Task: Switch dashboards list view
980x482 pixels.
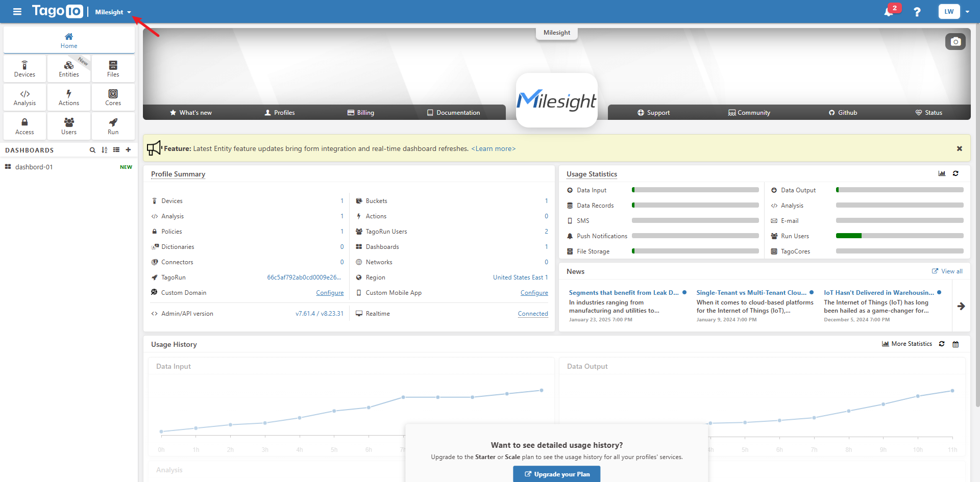Action: [116, 150]
